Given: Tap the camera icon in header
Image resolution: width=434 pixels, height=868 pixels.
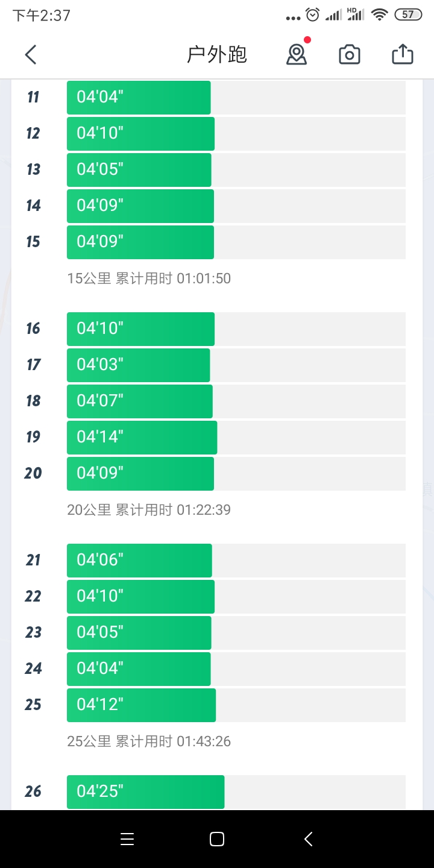Looking at the screenshot, I should (x=349, y=55).
